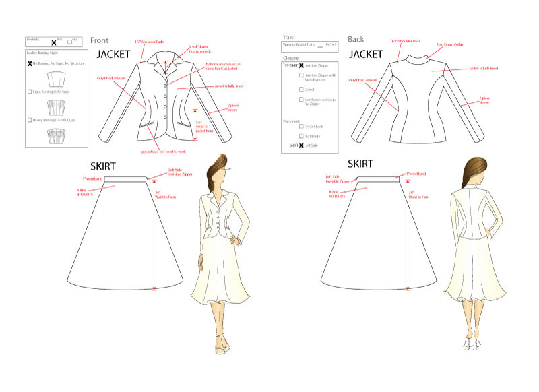Click the jacket is fully lined annotation
Viewport: 539px width, 392px height.
tap(230, 86)
